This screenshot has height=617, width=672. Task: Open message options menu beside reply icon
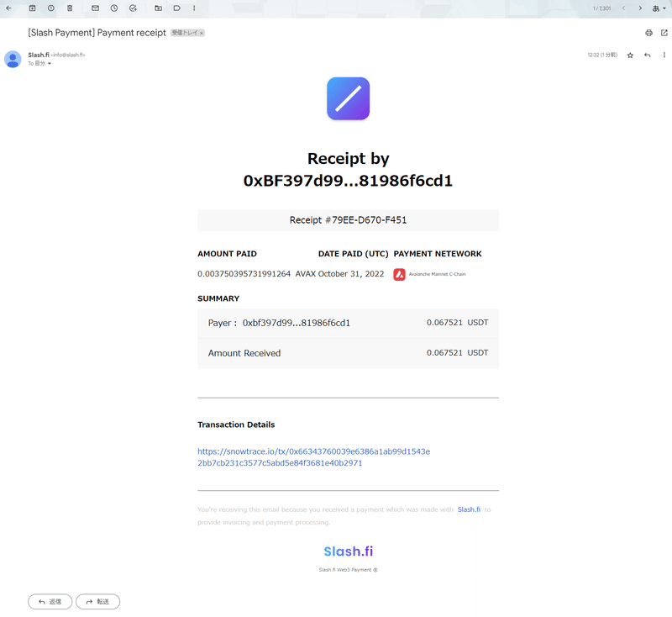pyautogui.click(x=664, y=55)
